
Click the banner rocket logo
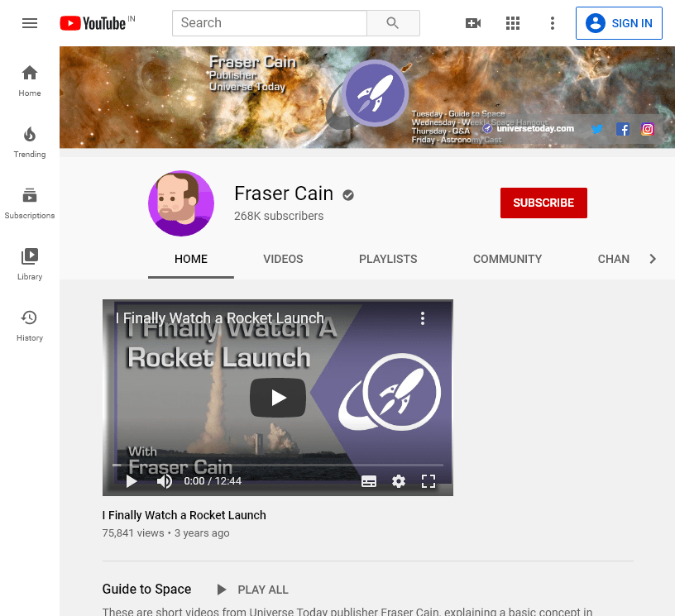point(375,93)
